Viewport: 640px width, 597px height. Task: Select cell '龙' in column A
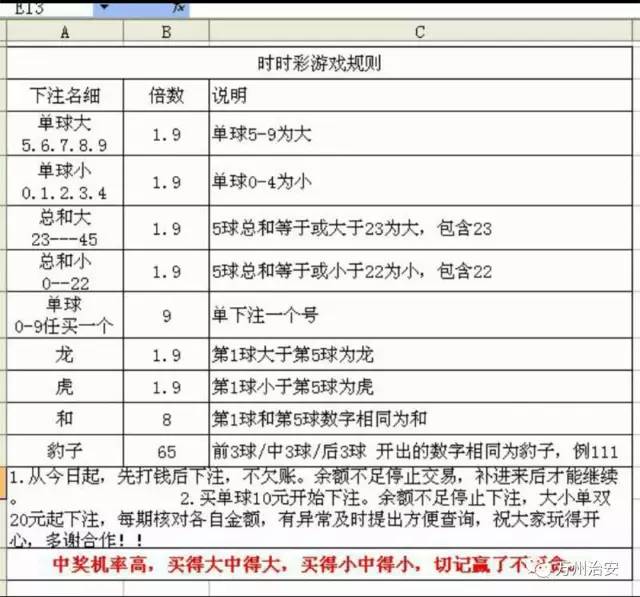click(65, 355)
